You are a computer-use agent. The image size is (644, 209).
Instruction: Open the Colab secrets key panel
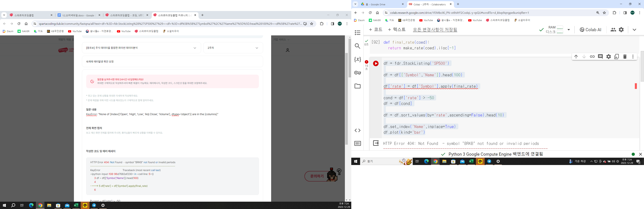[357, 73]
